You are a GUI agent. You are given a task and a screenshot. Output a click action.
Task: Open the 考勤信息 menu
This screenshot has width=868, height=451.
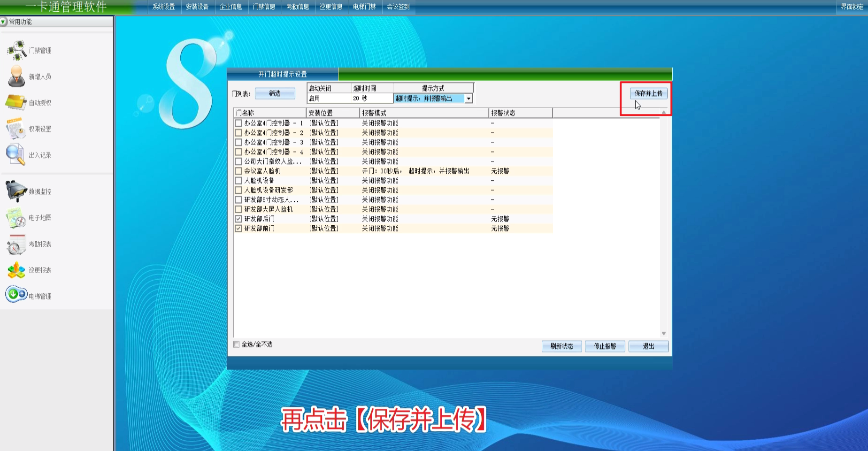click(298, 7)
